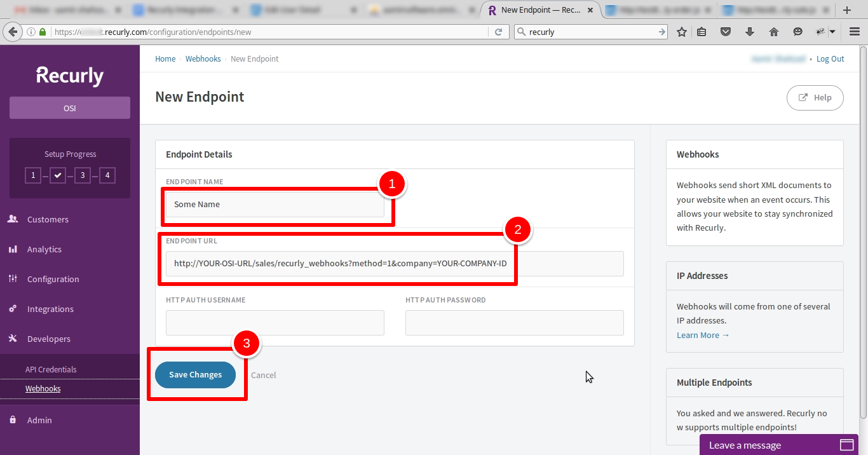Focus the HTTP Auth Password field
This screenshot has width=868, height=455.
click(515, 323)
